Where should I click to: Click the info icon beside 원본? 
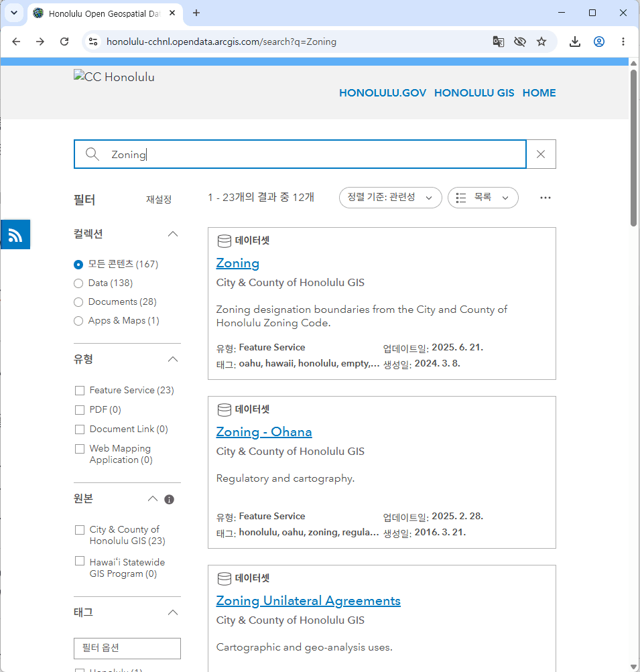[x=170, y=499]
